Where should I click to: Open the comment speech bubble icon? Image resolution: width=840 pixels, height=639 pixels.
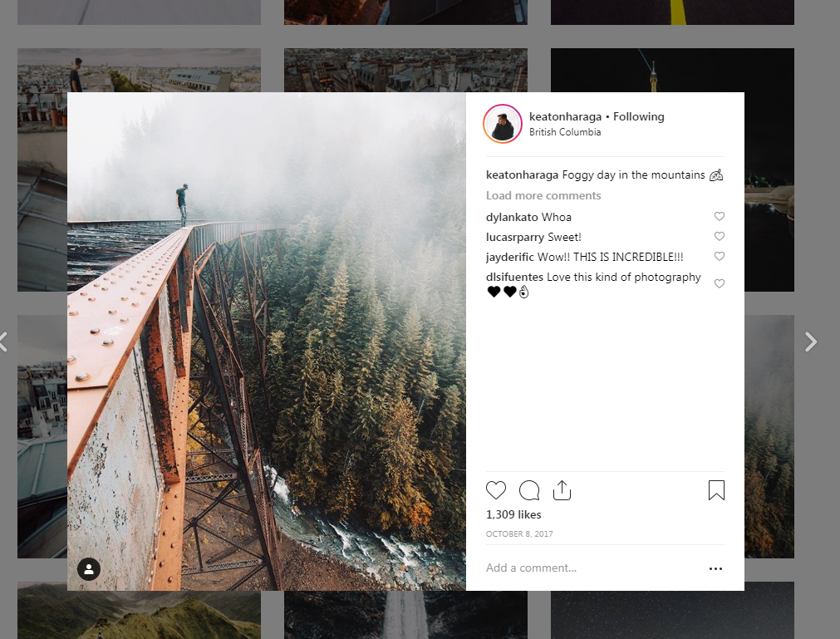[529, 490]
